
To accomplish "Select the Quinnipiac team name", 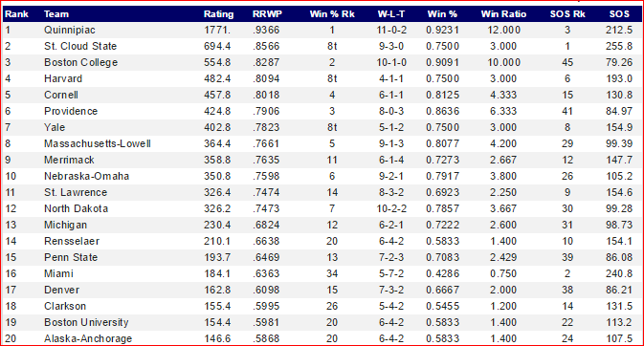I will [x=70, y=30].
